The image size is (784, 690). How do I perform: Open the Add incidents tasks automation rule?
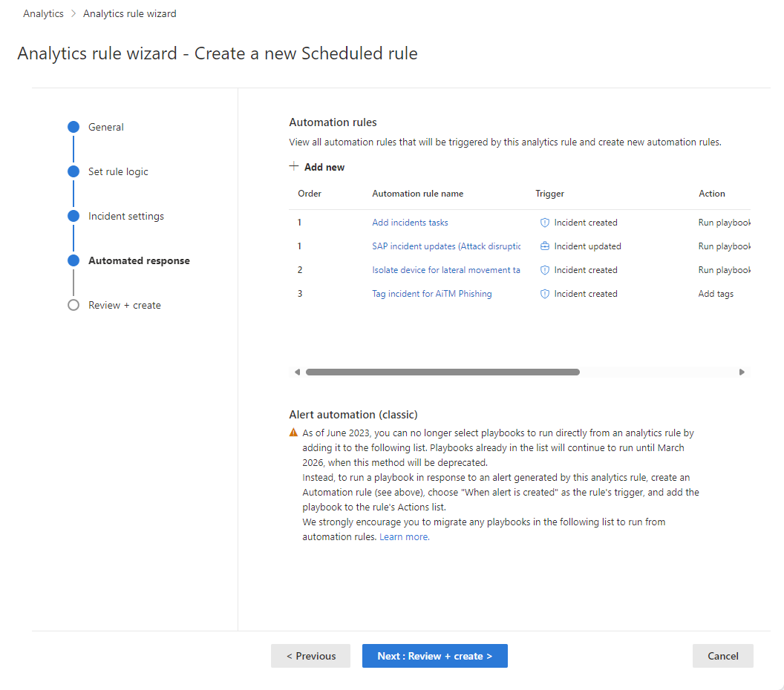(x=410, y=222)
